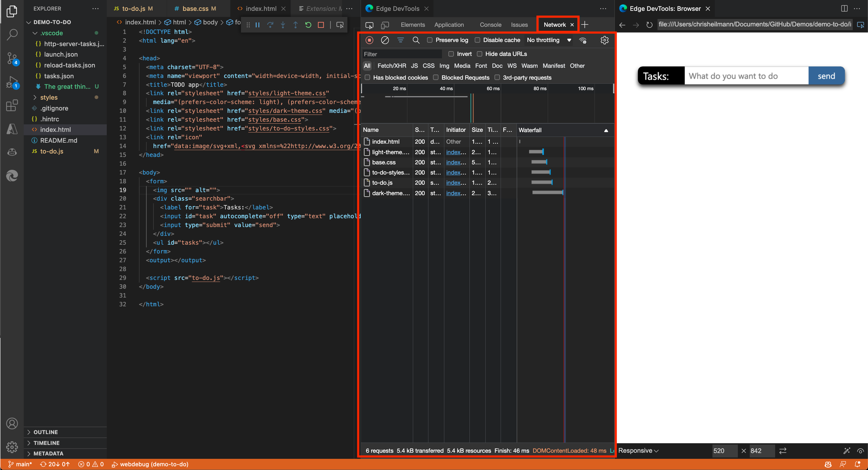Click the DevTools settings gear icon
This screenshot has height=470, width=868.
click(x=604, y=40)
